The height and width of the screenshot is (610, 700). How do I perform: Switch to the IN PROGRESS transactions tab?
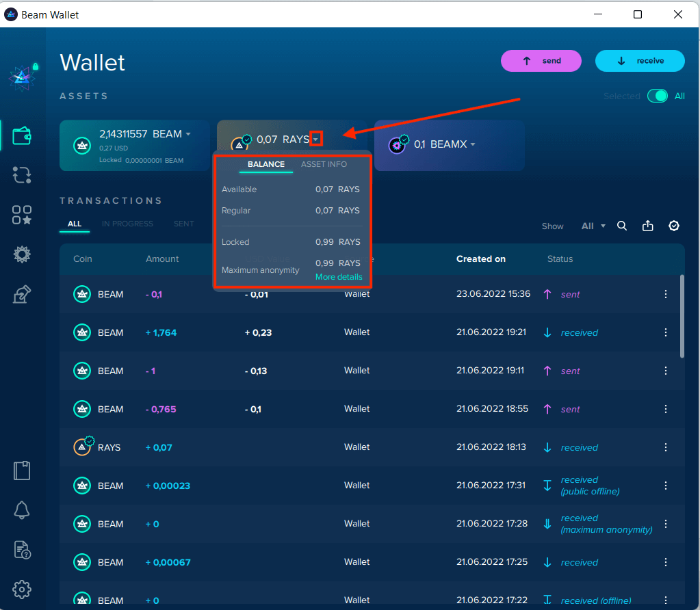[127, 224]
